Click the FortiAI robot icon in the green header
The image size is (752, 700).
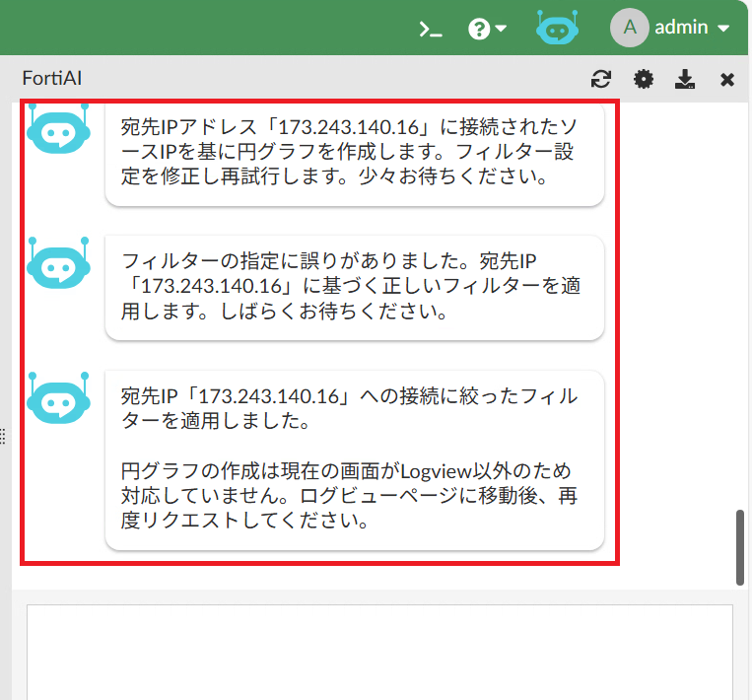point(558,28)
